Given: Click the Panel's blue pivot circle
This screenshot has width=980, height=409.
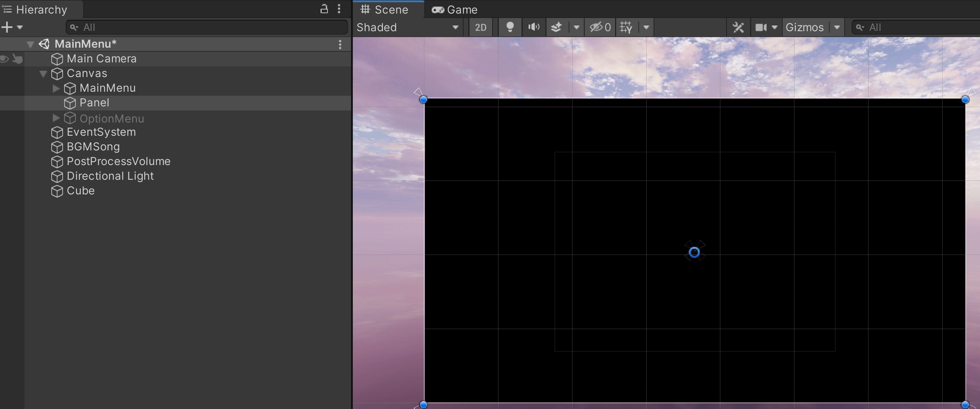Looking at the screenshot, I should (x=694, y=252).
